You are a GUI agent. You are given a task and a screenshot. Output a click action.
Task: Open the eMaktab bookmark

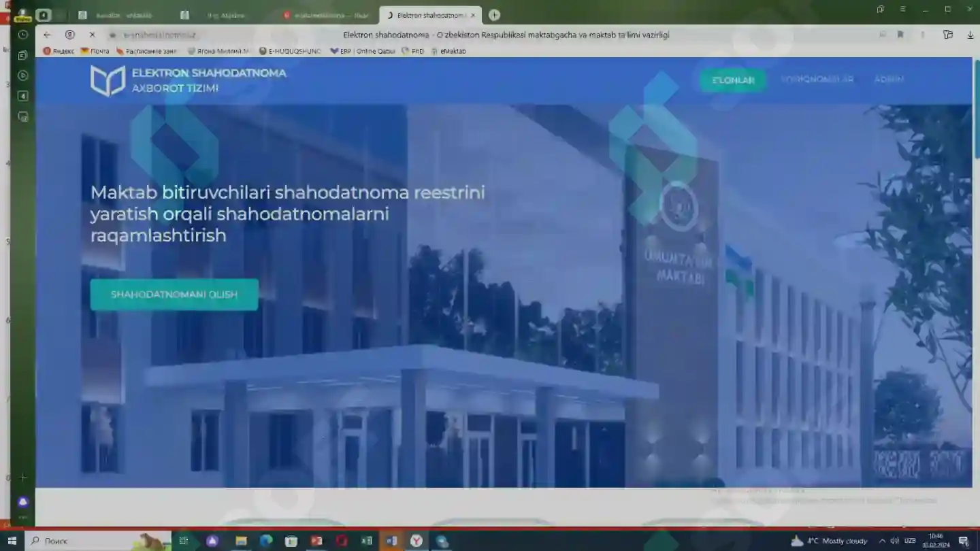click(448, 51)
